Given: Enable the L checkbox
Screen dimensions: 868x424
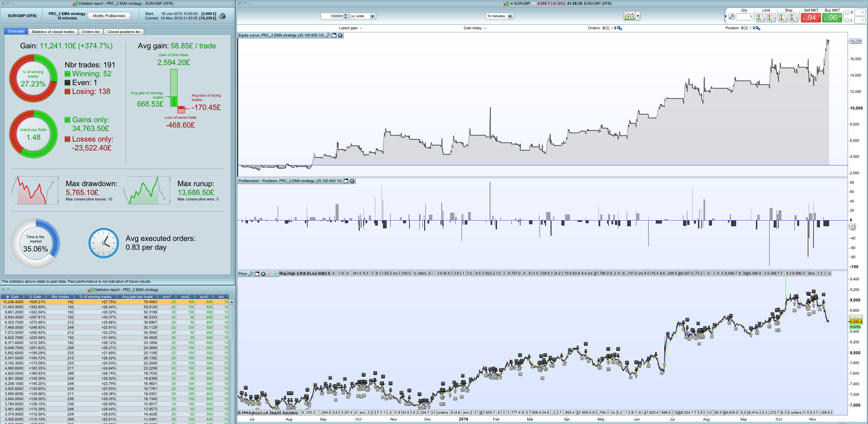Looking at the screenshot, I should tap(847, 20).
